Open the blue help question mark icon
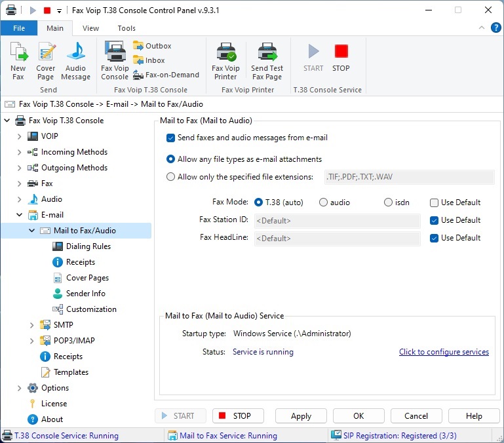The height and width of the screenshot is (443, 504). (496, 28)
